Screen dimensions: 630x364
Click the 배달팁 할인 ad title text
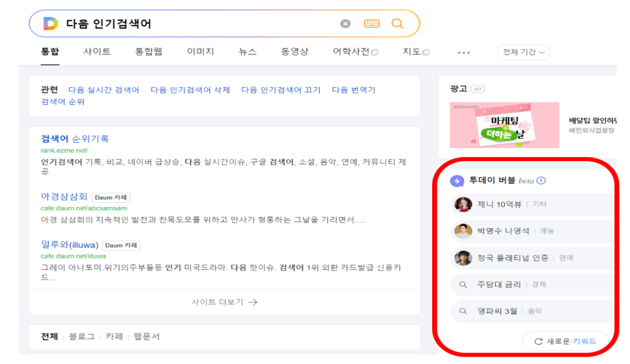click(593, 120)
